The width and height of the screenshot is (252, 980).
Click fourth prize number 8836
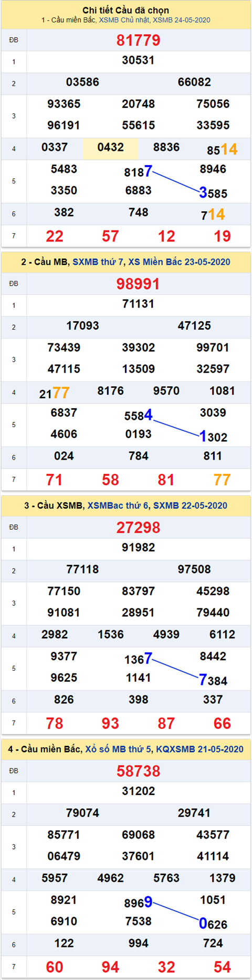tap(166, 147)
